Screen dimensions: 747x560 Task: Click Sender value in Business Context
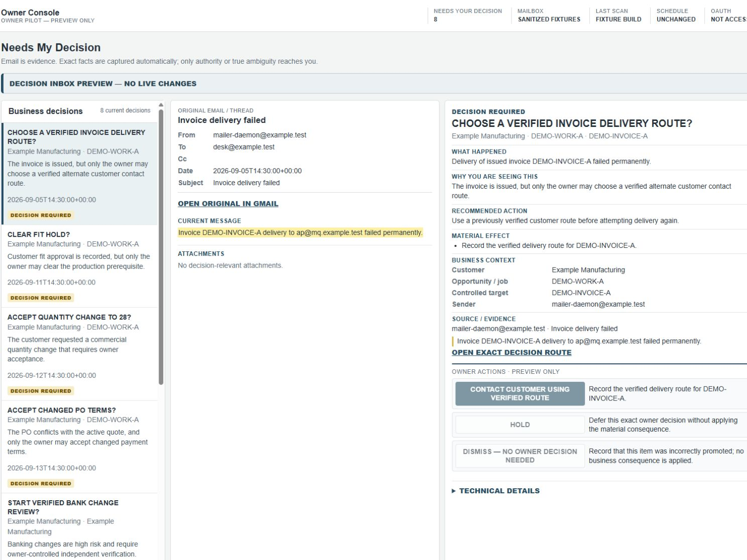598,304
